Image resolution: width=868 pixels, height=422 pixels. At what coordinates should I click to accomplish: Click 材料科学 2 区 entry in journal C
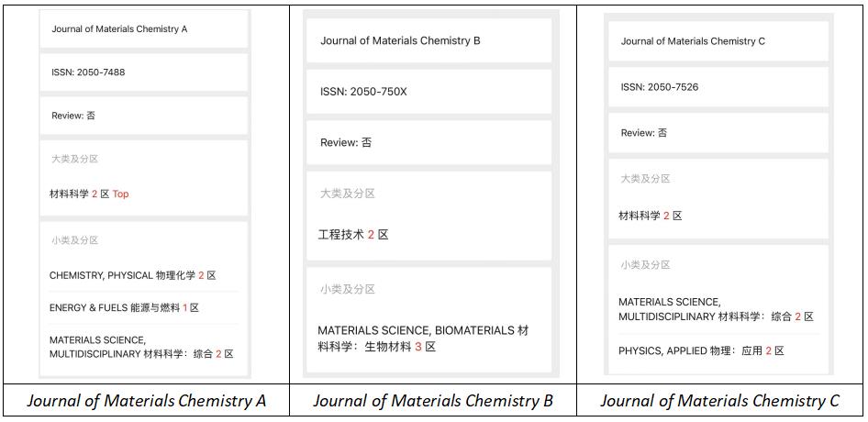(x=651, y=216)
